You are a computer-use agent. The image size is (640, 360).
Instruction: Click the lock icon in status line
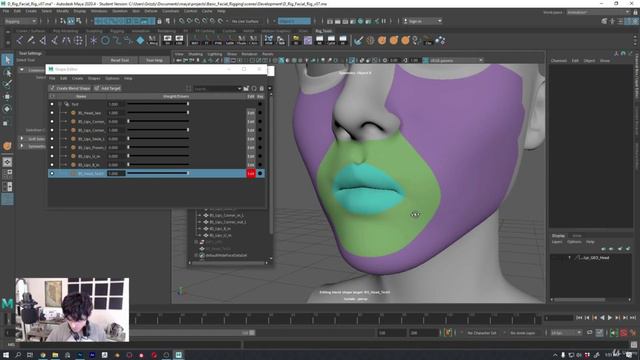click(x=160, y=21)
